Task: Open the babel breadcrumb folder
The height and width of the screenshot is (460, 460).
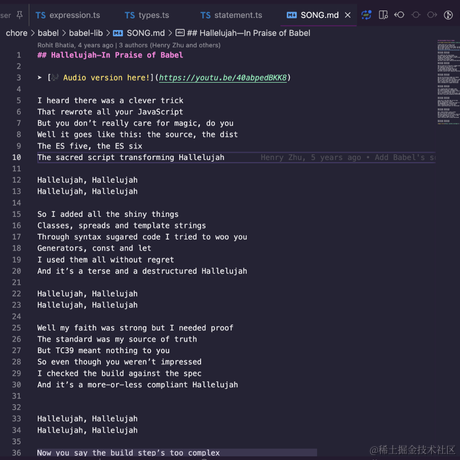Action: [x=48, y=33]
